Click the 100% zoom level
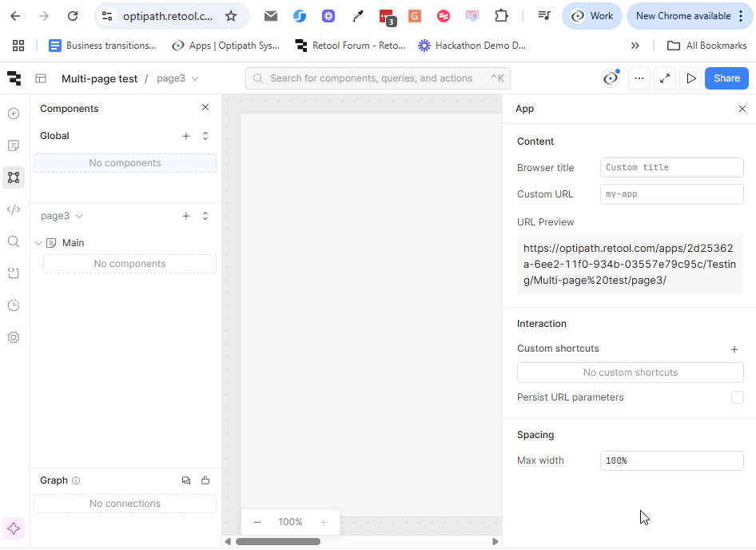The image size is (756, 550). [290, 522]
